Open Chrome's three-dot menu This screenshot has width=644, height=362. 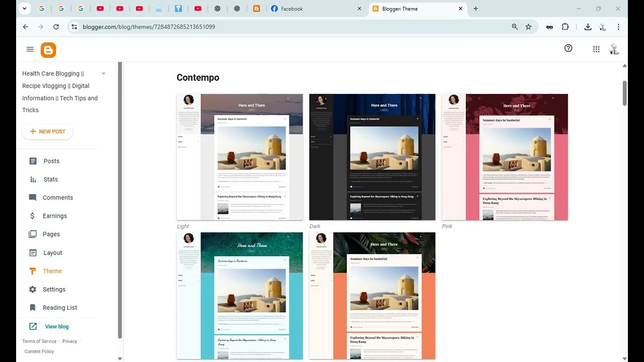(x=618, y=27)
